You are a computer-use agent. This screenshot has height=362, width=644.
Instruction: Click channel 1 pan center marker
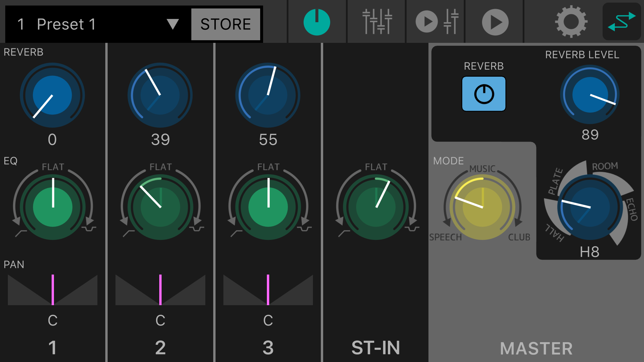[x=53, y=290]
